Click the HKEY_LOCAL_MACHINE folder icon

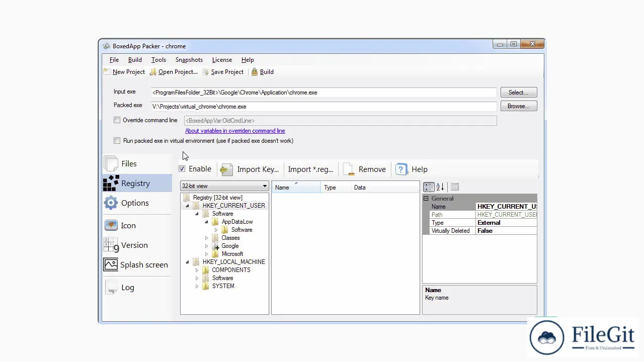pyautogui.click(x=196, y=262)
